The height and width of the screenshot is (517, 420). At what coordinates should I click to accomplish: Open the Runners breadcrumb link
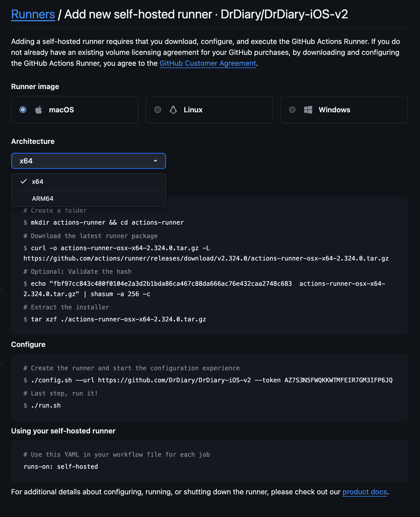pyautogui.click(x=33, y=14)
